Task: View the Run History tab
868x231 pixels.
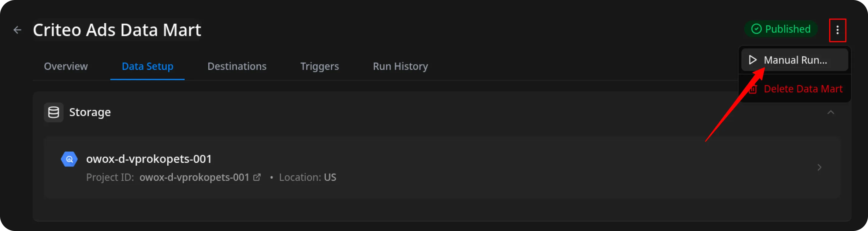Action: [400, 67]
